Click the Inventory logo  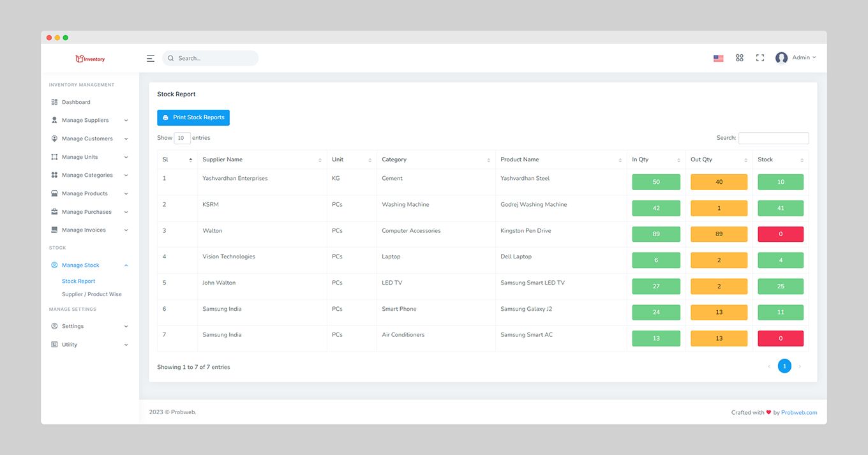(x=90, y=59)
